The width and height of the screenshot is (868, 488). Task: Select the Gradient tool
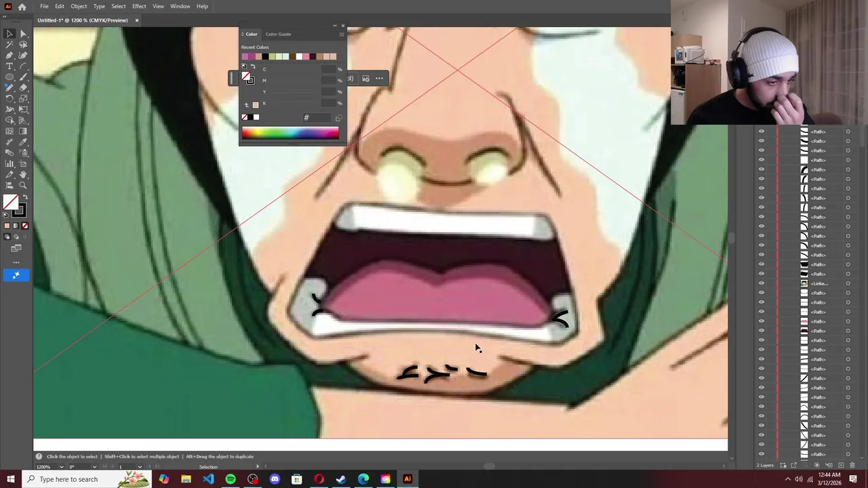(23, 131)
